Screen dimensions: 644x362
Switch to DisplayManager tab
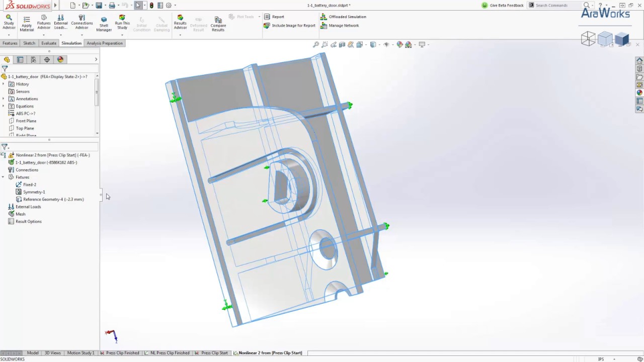[x=60, y=60]
